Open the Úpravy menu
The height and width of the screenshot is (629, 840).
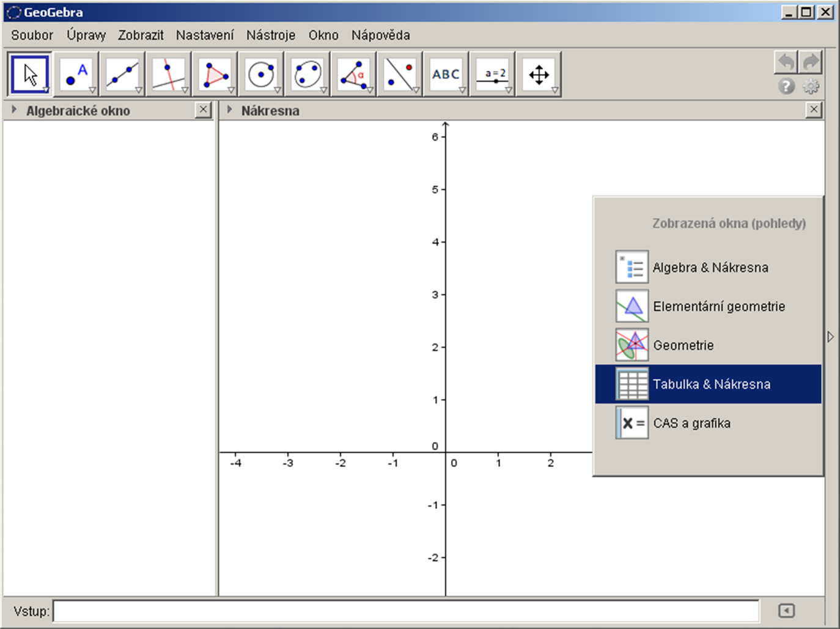click(x=86, y=35)
